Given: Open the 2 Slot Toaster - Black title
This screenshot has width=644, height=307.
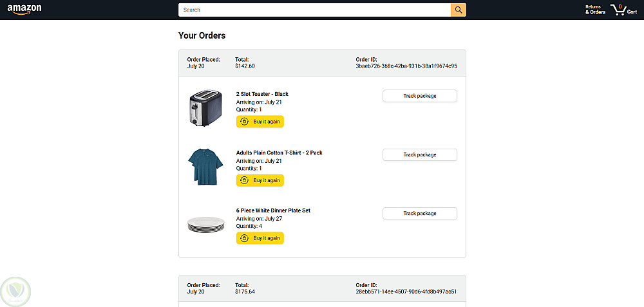Looking at the screenshot, I should tap(262, 94).
